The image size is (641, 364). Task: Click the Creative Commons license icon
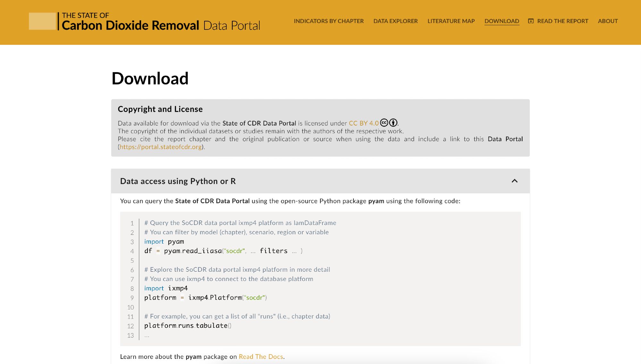click(384, 123)
